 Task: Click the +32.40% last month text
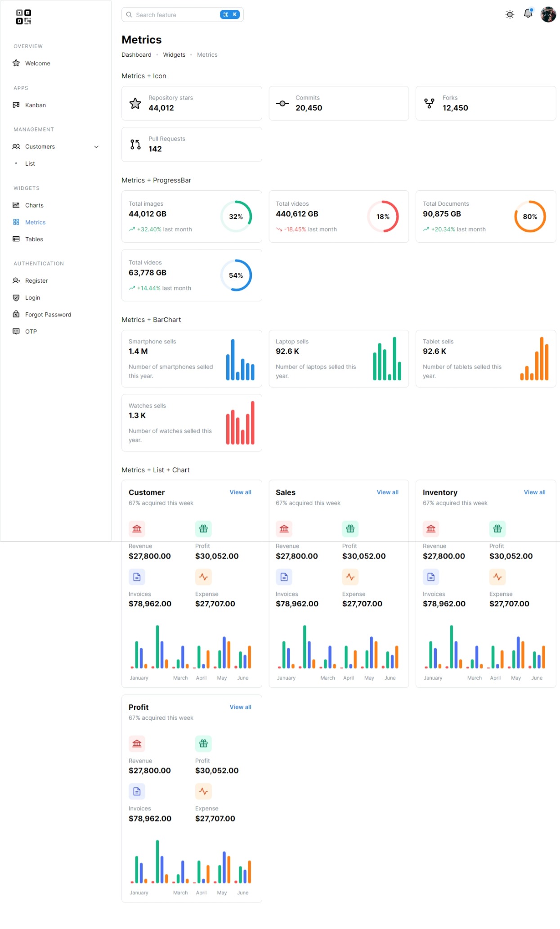pyautogui.click(x=164, y=230)
